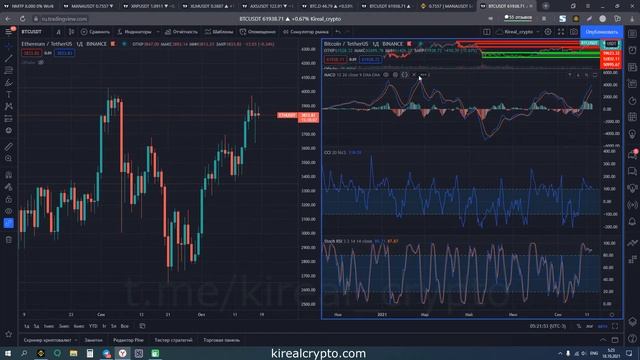
Task: Open the BTCUSDT symbol search field
Action: coord(32,32)
